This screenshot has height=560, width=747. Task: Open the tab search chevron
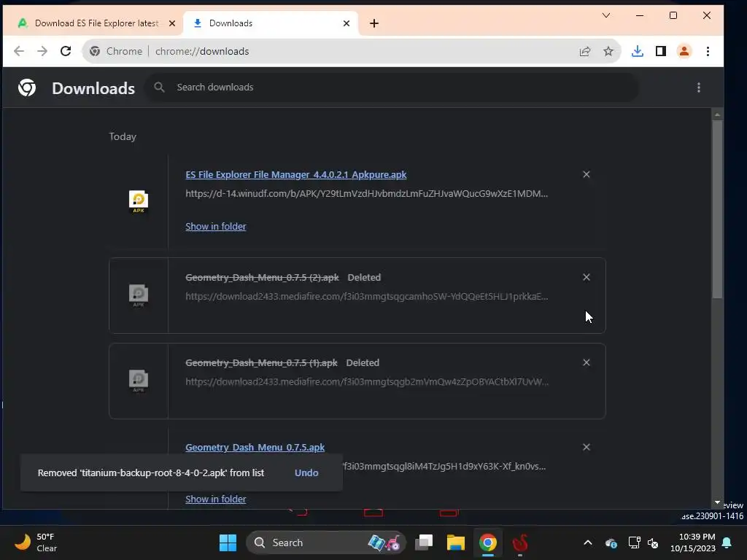coord(606,16)
